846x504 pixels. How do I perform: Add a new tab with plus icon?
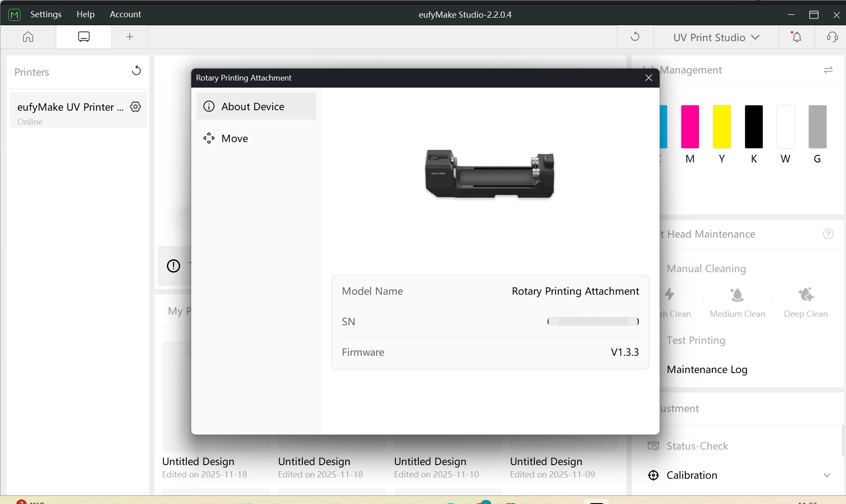(x=130, y=37)
